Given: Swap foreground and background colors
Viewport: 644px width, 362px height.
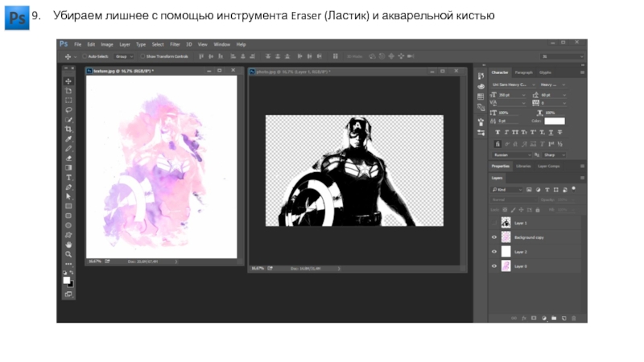Looking at the screenshot, I should coord(72,272).
